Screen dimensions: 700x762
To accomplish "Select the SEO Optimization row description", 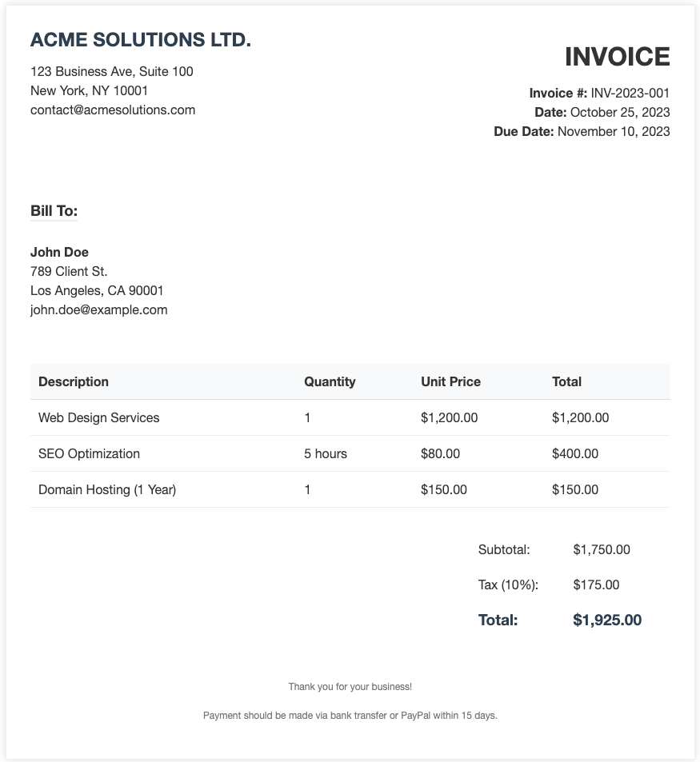I will click(89, 454).
